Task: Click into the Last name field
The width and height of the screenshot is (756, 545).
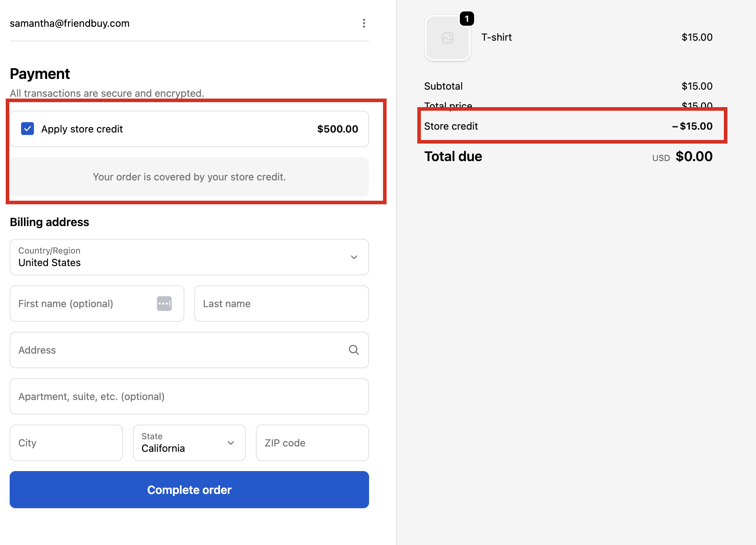Action: [281, 304]
